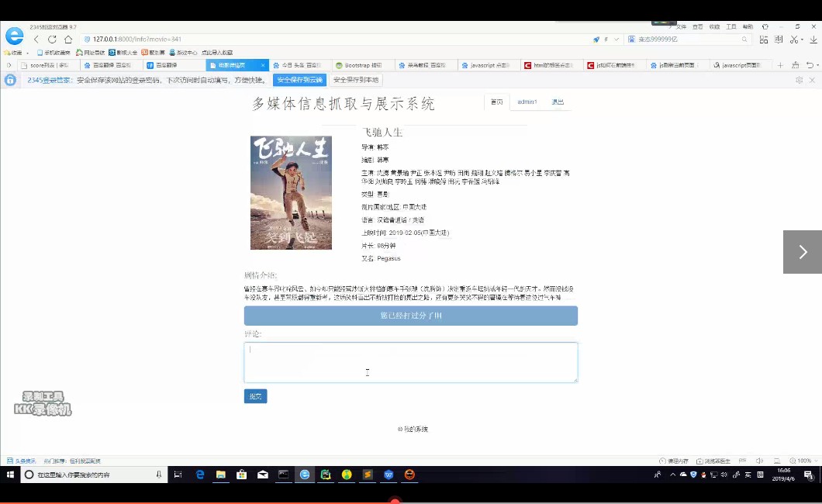
Task: Click the scissors screenshot tool icon
Action: (794, 40)
